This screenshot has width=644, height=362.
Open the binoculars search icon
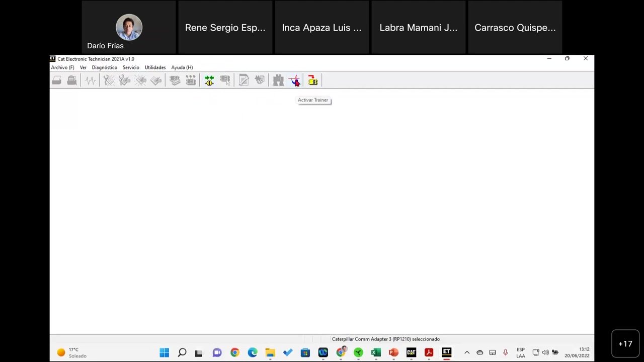click(x=278, y=80)
